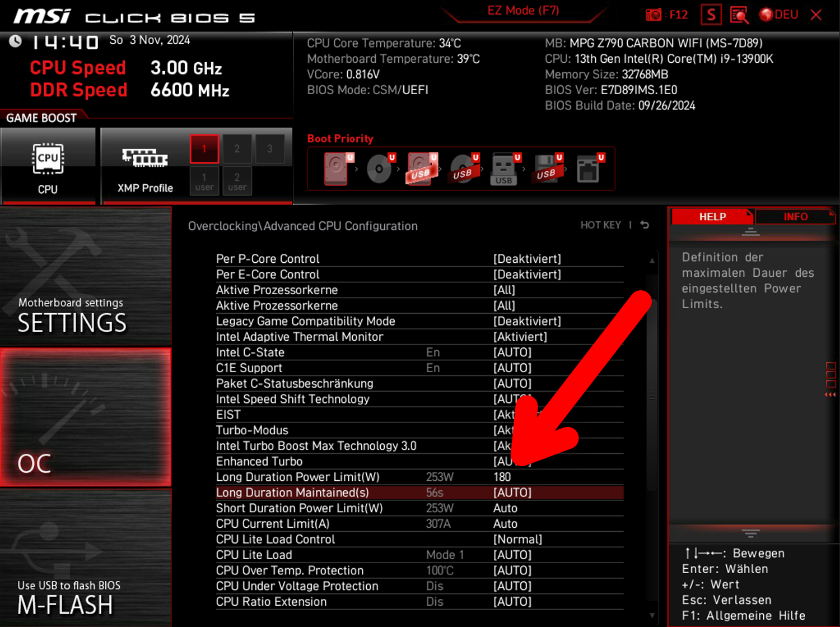Click the GAME BOOST label
The height and width of the screenshot is (627, 840).
41,118
